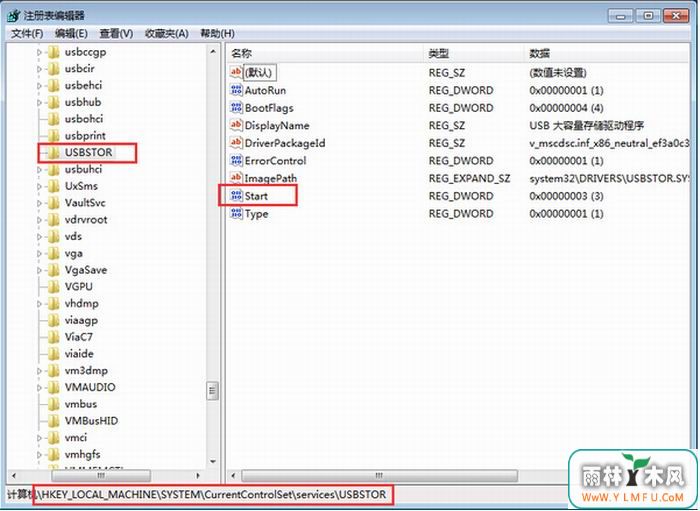Expand the UxSms key arrow
Image resolution: width=700 pixels, height=511 pixels.
click(39, 187)
